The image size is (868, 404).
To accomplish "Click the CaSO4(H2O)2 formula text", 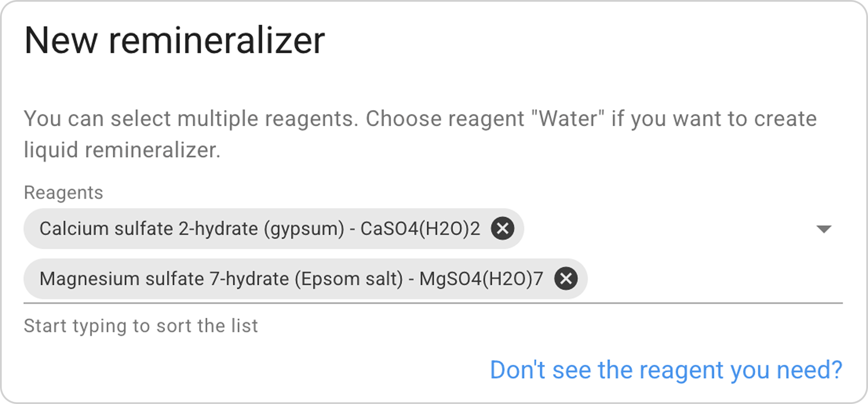I will point(420,228).
